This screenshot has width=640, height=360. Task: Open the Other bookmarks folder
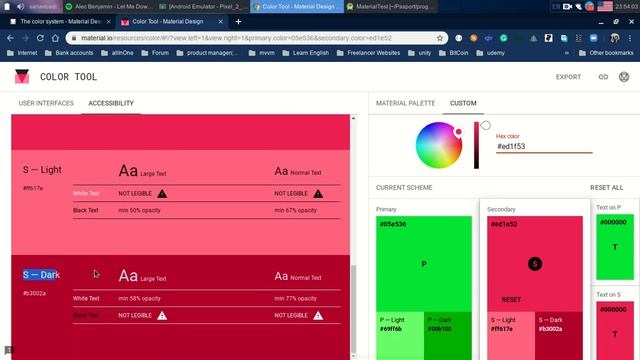(606, 53)
